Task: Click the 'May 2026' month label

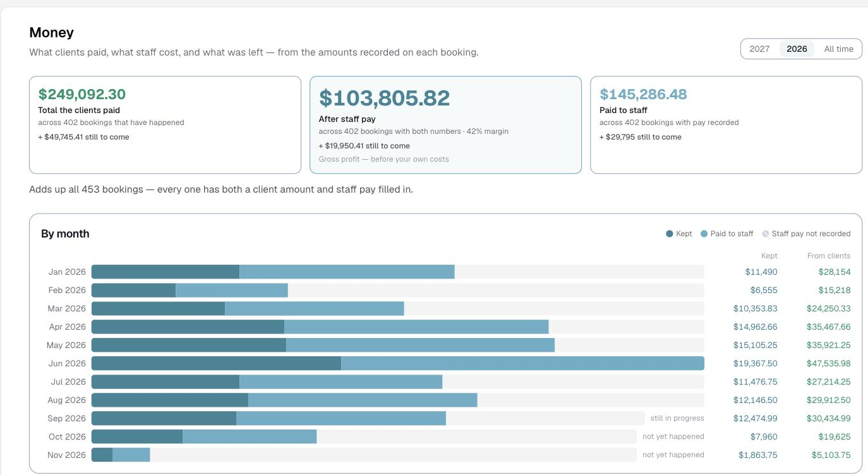Action: pos(66,345)
